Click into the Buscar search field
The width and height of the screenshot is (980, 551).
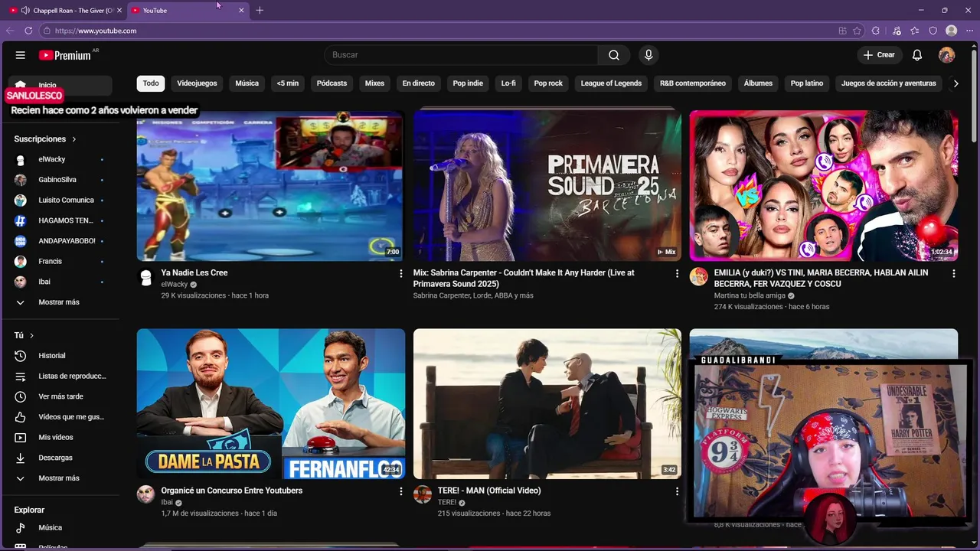click(461, 55)
